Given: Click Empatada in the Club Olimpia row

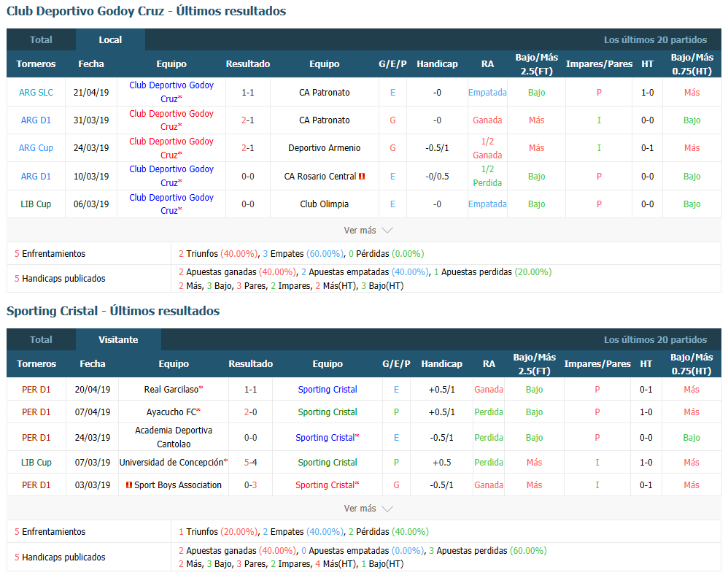Looking at the screenshot, I should pyautogui.click(x=487, y=204).
